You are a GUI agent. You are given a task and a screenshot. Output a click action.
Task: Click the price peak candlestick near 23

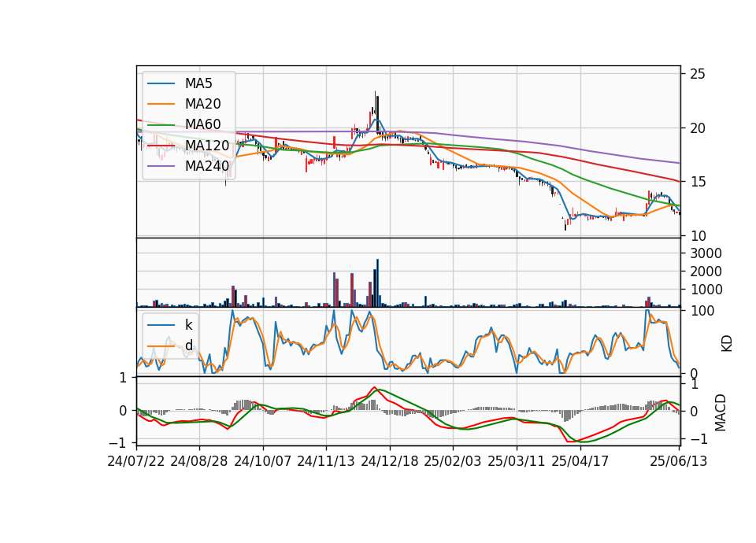[x=375, y=104]
